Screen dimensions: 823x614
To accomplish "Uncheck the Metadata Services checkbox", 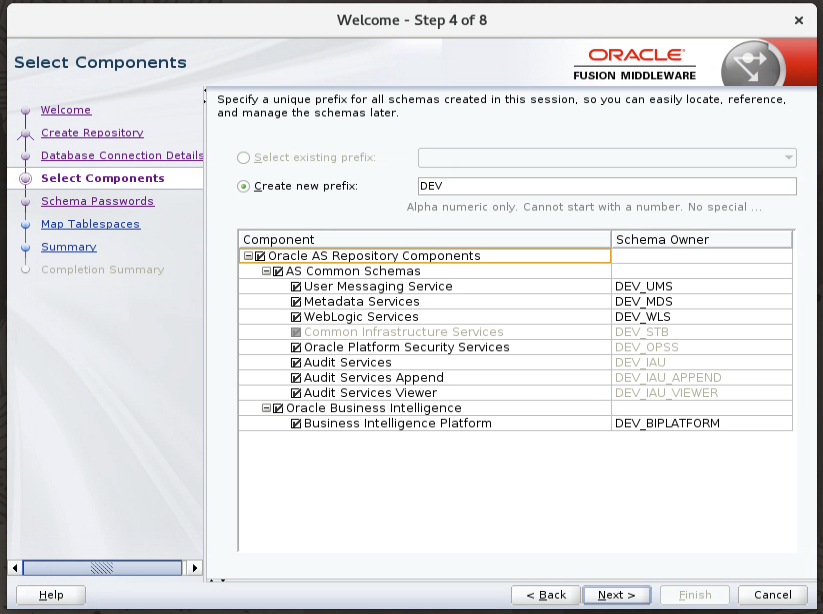I will [296, 302].
